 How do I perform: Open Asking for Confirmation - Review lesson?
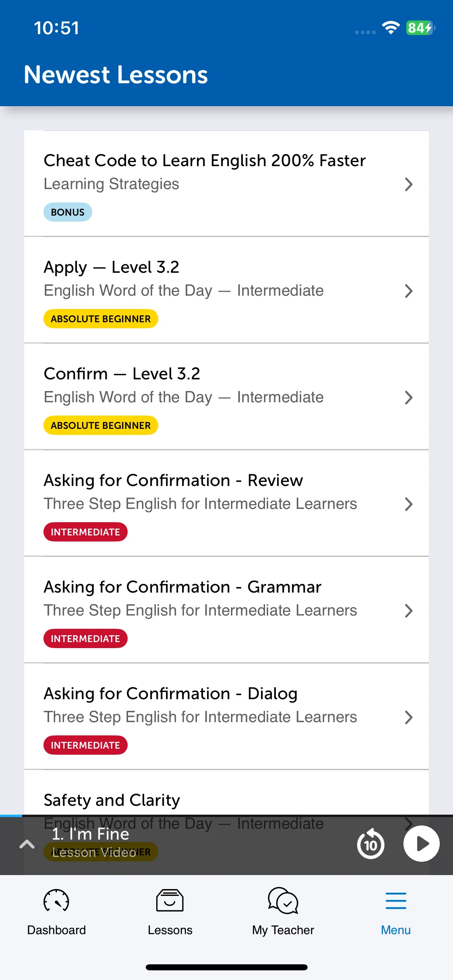226,503
